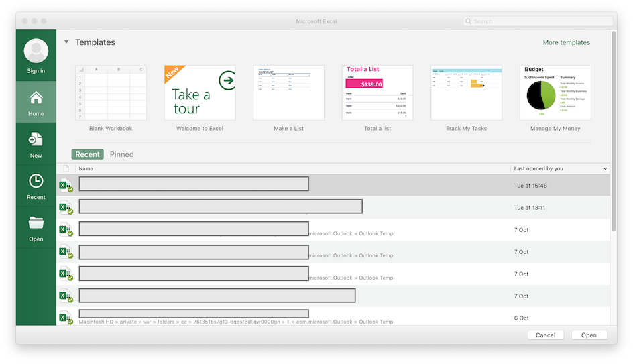Click the Macintosh HD path text
Image resolution: width=633 pixels, height=364 pixels.
(x=236, y=322)
